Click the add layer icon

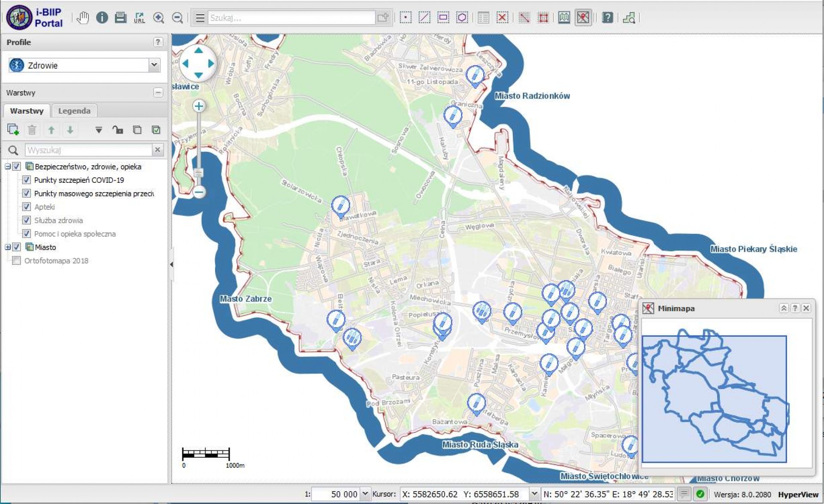pos(13,130)
